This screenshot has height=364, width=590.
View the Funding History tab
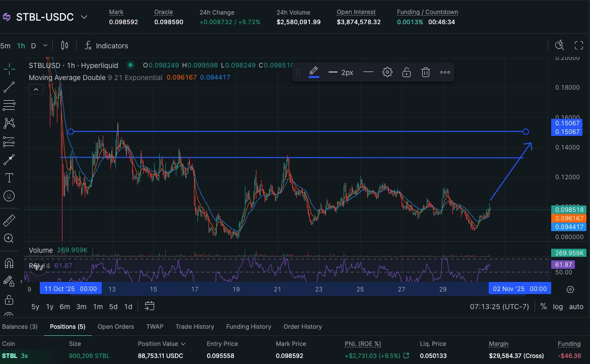tap(248, 327)
